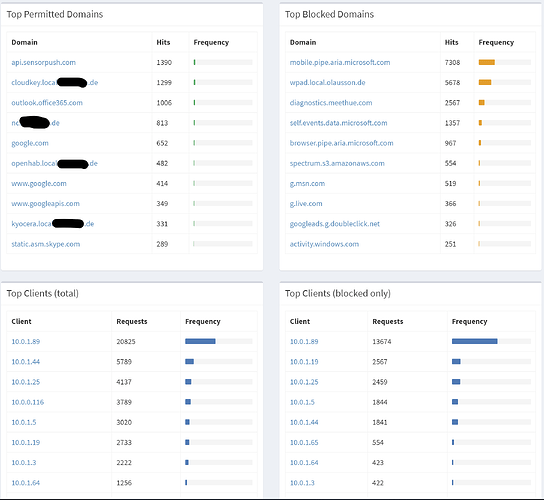The width and height of the screenshot is (544, 500).
Task: Click the Top Permitted Domains heading
Action: (x=55, y=14)
